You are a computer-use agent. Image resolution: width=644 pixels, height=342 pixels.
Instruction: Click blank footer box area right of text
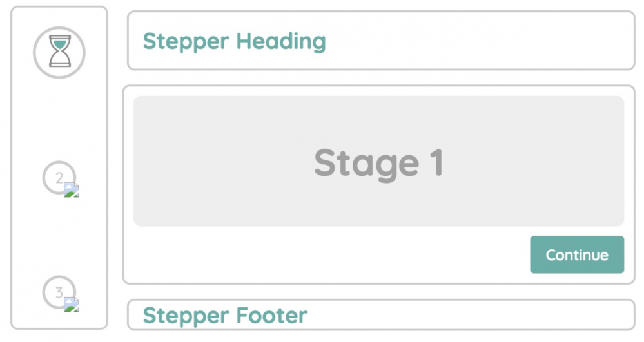tap(471, 316)
